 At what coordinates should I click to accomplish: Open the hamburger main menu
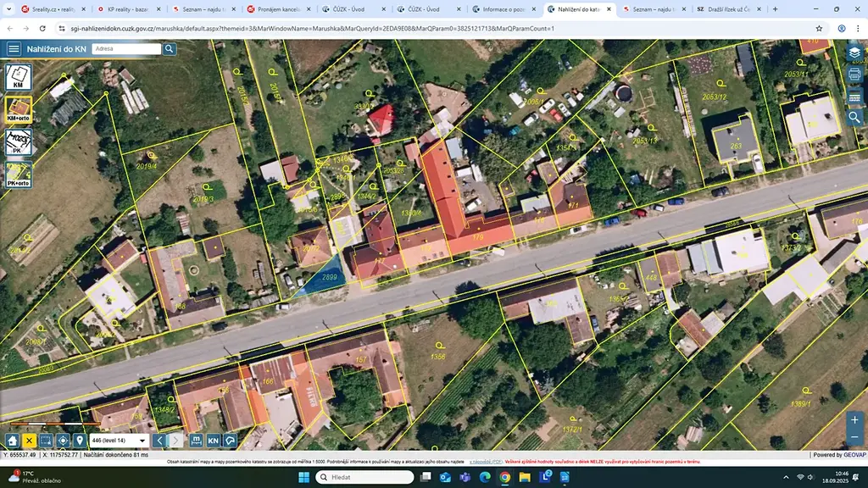14,48
